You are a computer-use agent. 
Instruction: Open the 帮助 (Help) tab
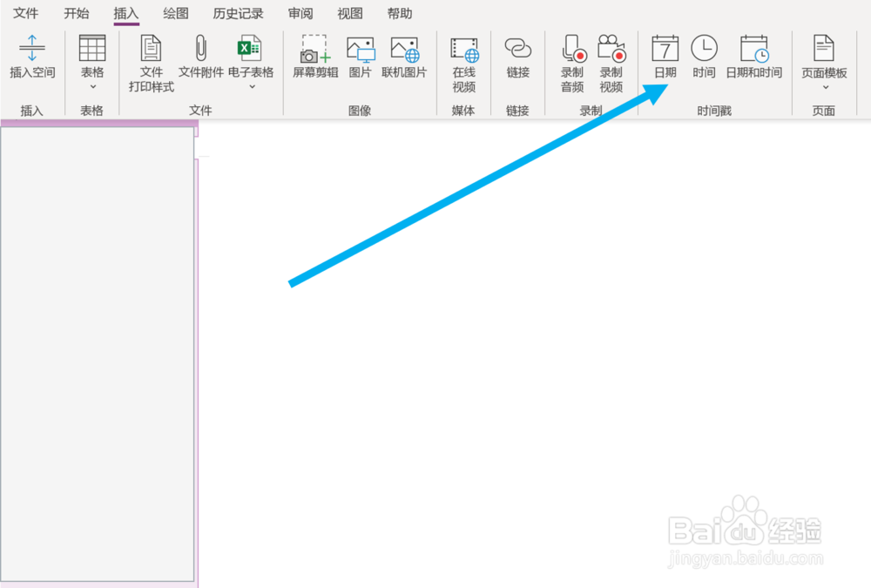point(400,13)
